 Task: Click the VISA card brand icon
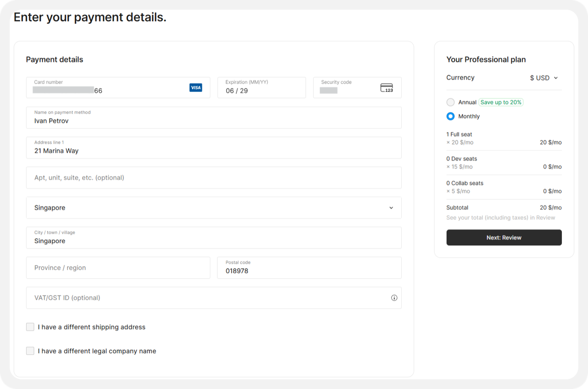196,87
